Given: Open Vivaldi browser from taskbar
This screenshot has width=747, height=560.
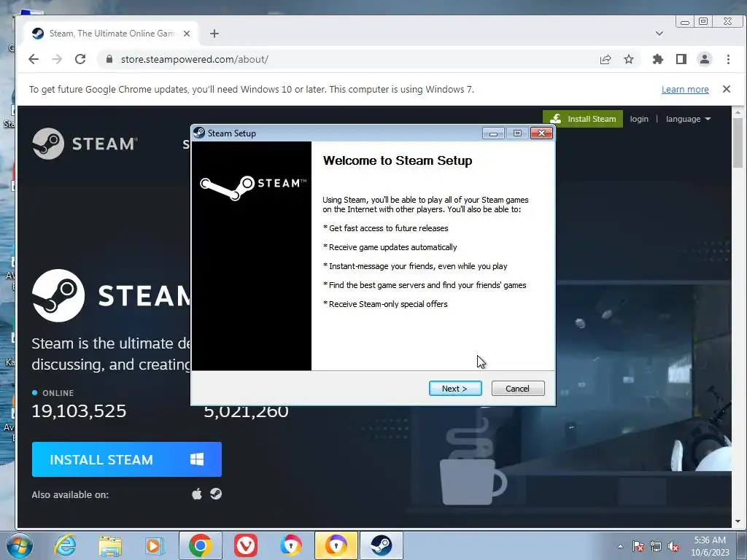Looking at the screenshot, I should [x=246, y=545].
